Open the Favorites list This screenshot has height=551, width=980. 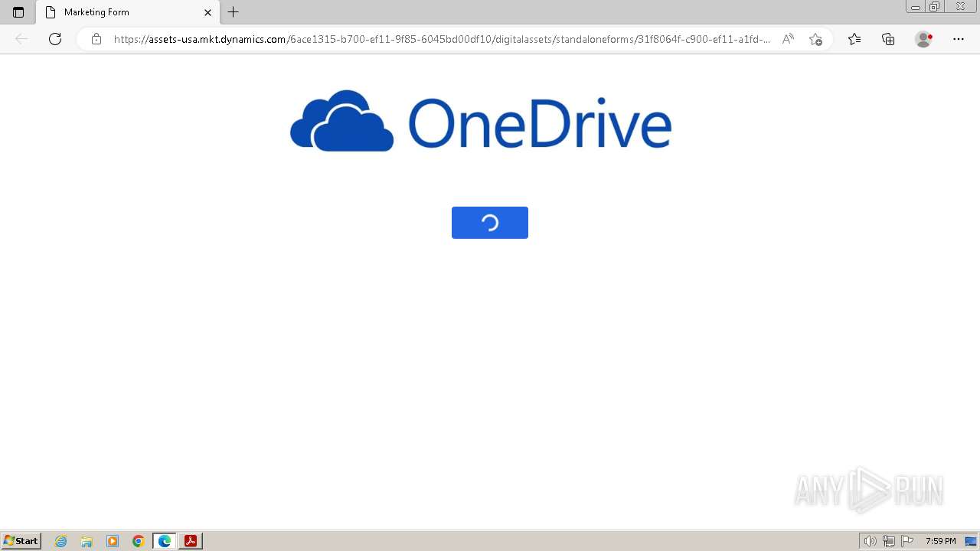point(854,39)
